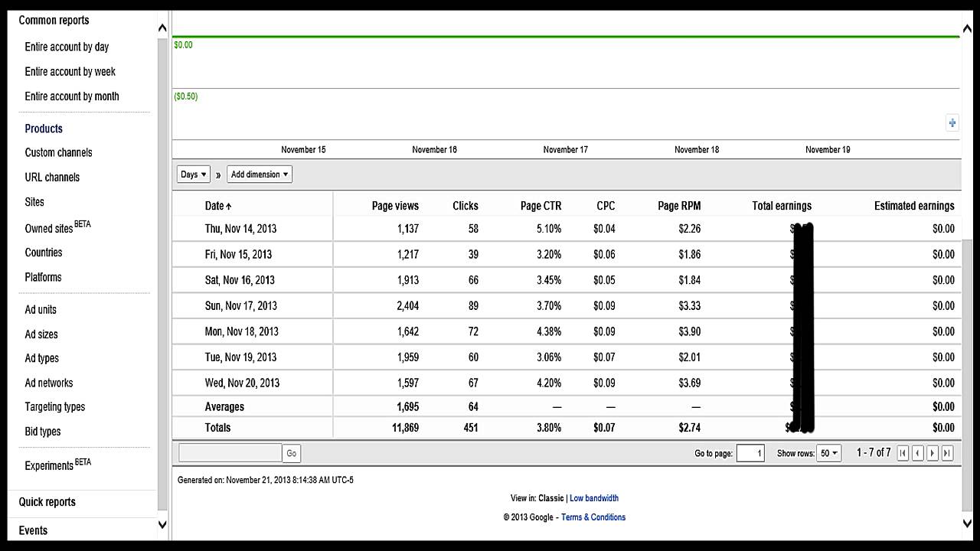Go to the next results page
The width and height of the screenshot is (980, 551).
click(x=933, y=453)
